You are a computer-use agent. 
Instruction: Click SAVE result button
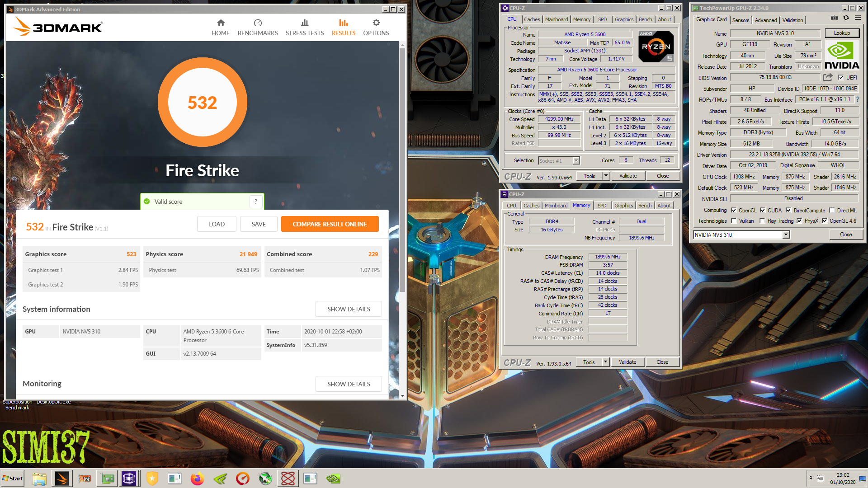[259, 224]
